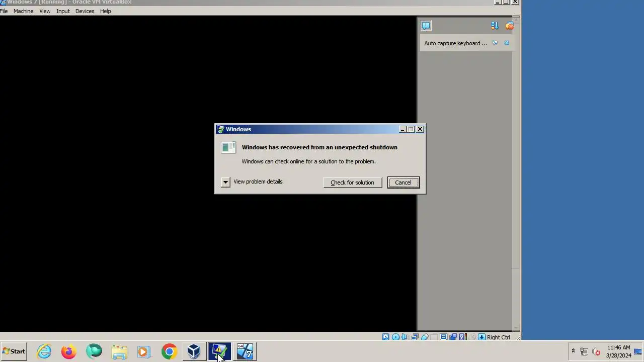Click the View problem details label
644x362 pixels.
258,182
